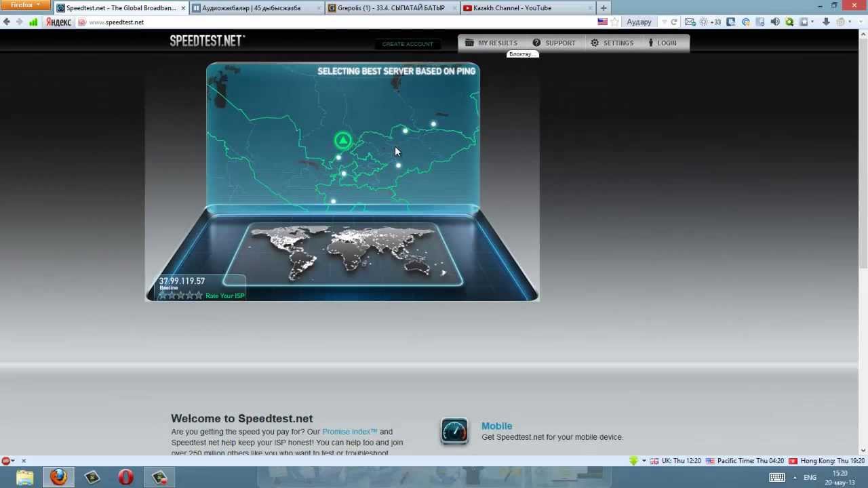Click the green signal bars icon
This screenshot has width=868, height=488.
pos(33,22)
